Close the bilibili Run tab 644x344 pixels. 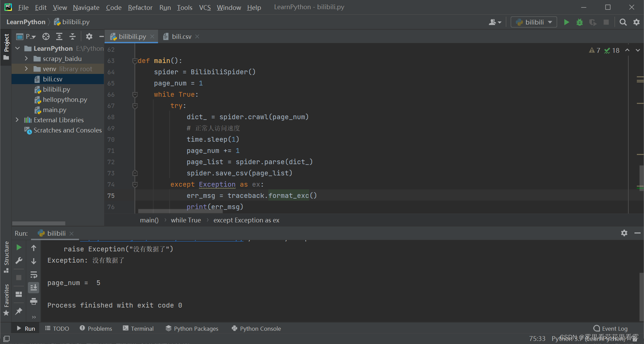(x=72, y=233)
